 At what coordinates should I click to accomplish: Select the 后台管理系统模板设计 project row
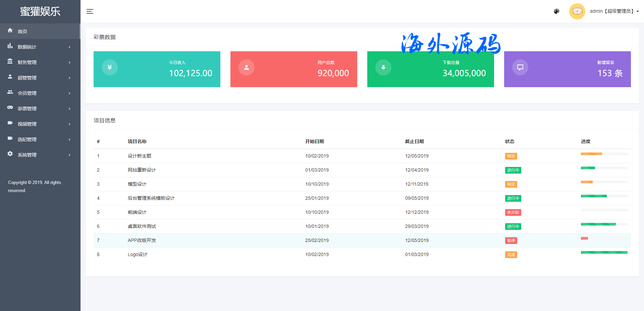[x=151, y=198]
